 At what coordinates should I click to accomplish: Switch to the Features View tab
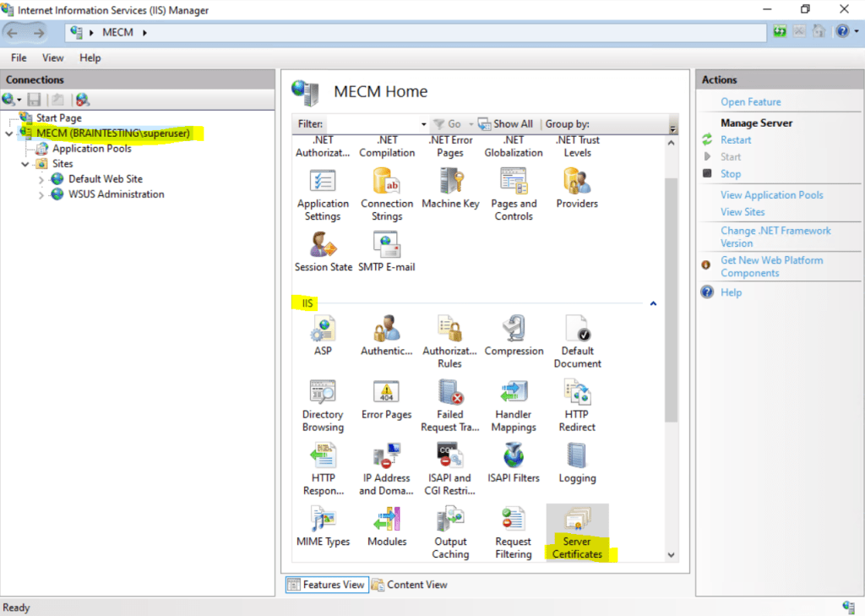pos(327,585)
